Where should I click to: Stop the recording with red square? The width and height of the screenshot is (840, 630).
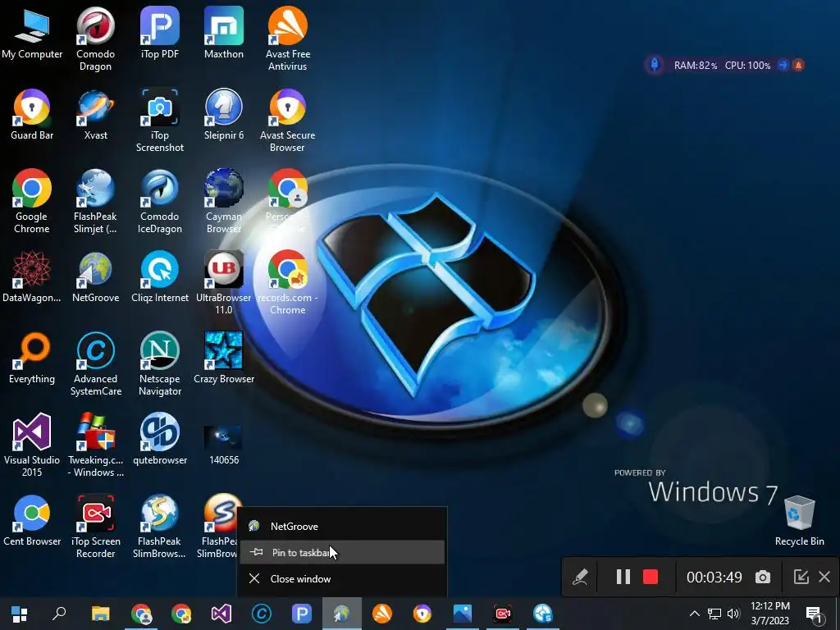(651, 577)
